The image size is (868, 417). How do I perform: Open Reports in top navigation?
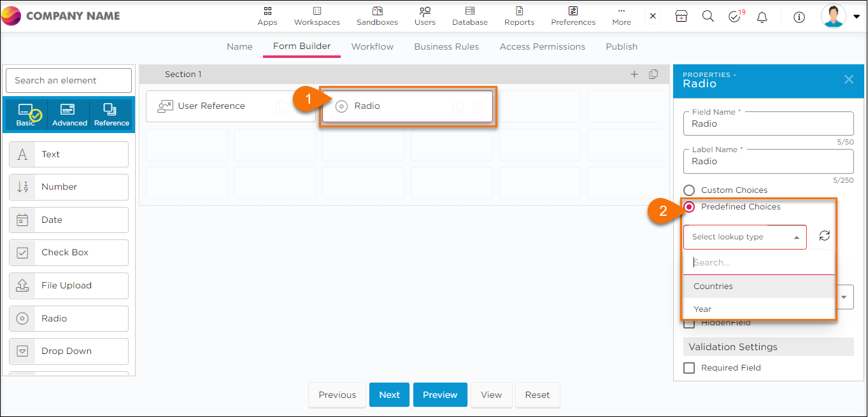tap(519, 17)
